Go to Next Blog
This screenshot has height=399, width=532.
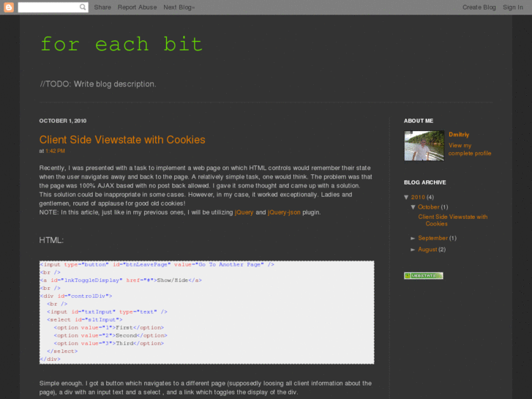[179, 7]
